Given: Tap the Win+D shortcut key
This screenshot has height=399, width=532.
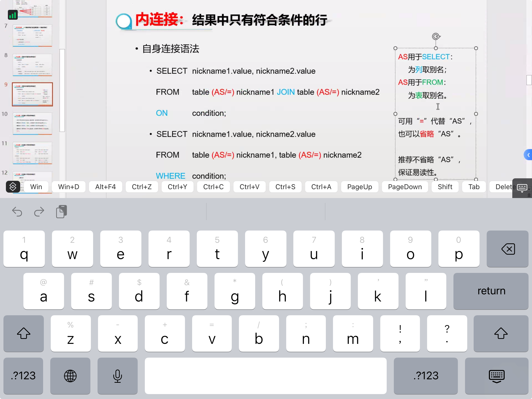Looking at the screenshot, I should coord(69,187).
